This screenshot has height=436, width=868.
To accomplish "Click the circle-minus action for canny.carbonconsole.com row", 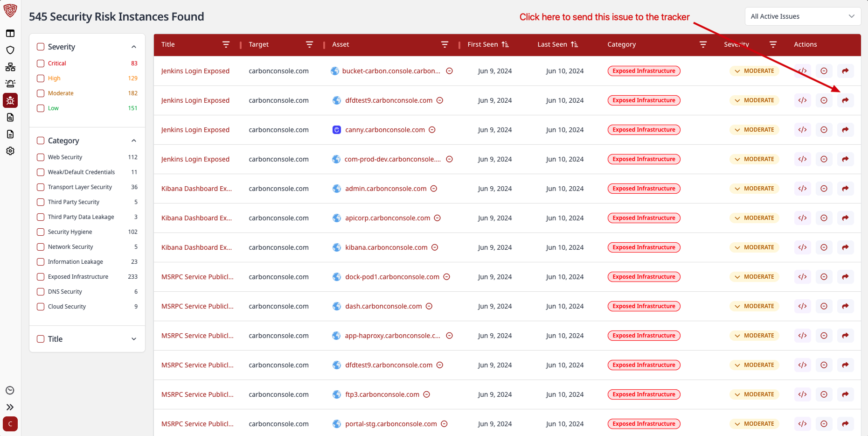I will click(x=824, y=130).
